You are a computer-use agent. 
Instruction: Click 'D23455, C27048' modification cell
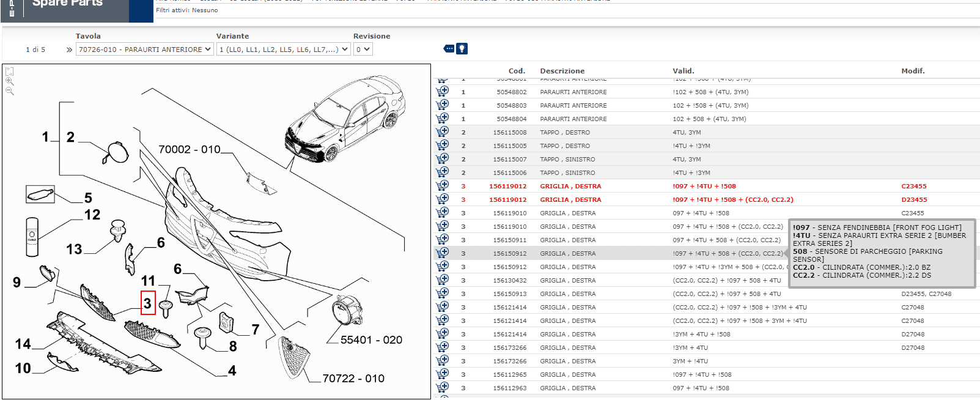(926, 294)
